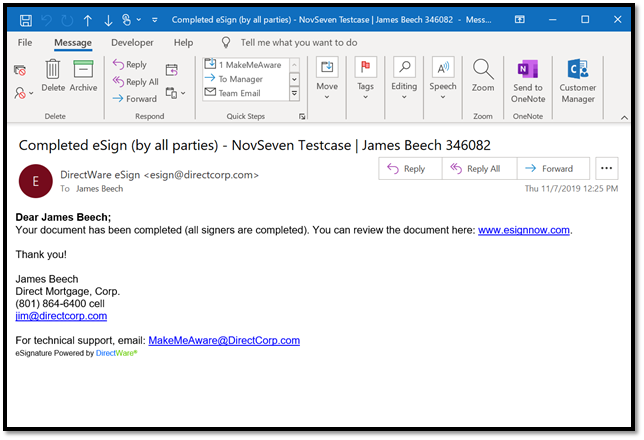Click the '(801) 864-6400 cell' text
Screen dimensions: 644x440
(x=60, y=304)
